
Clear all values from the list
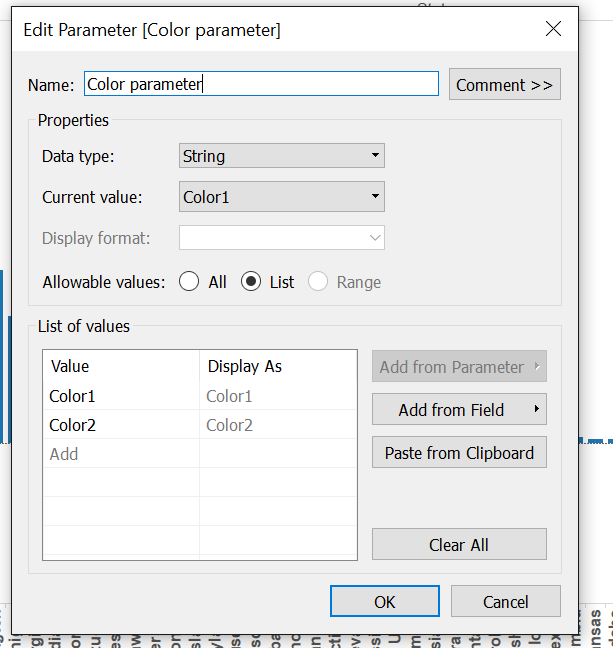pos(459,545)
